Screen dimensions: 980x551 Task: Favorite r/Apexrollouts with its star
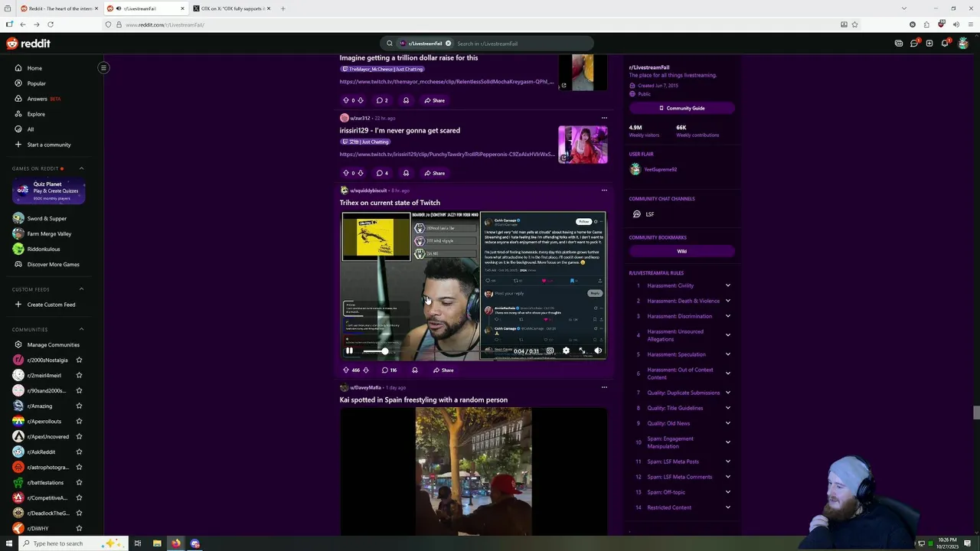79,421
